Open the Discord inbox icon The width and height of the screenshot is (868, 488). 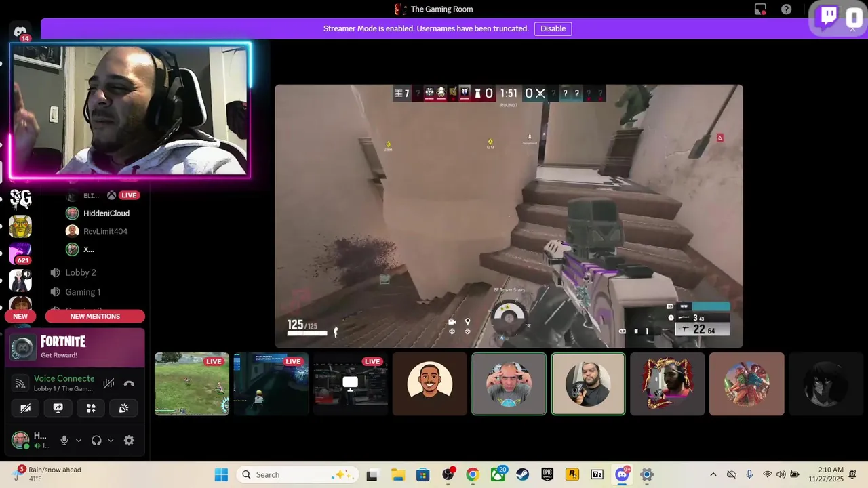760,9
